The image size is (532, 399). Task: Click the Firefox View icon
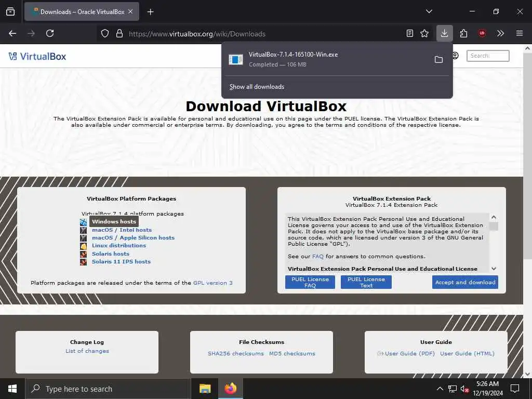(10, 12)
